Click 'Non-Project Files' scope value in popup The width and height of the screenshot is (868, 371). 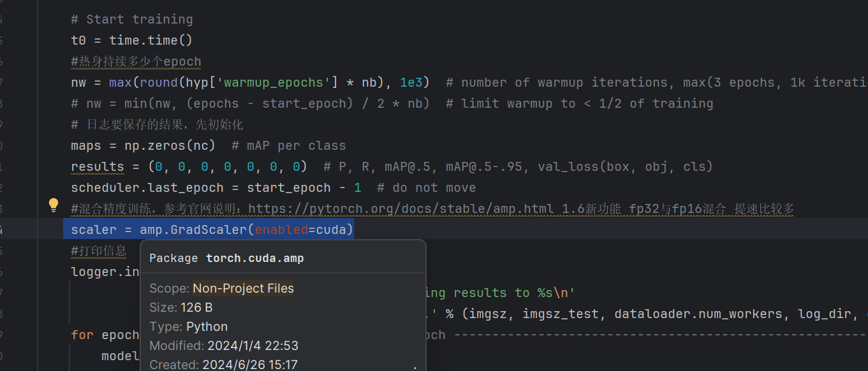tap(243, 288)
